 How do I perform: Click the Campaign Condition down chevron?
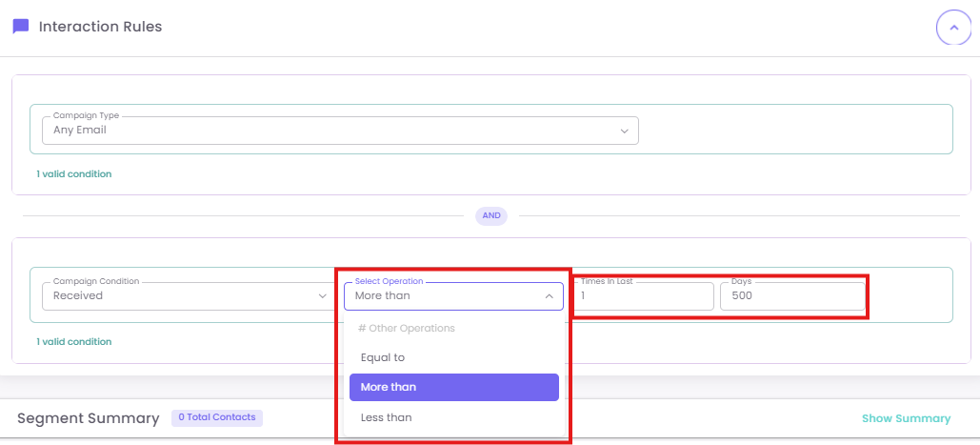coord(322,296)
